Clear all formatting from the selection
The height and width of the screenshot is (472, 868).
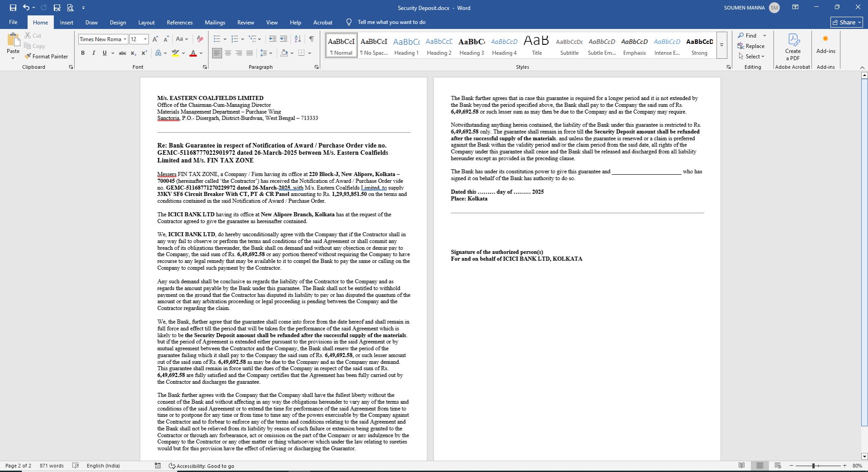(200, 39)
